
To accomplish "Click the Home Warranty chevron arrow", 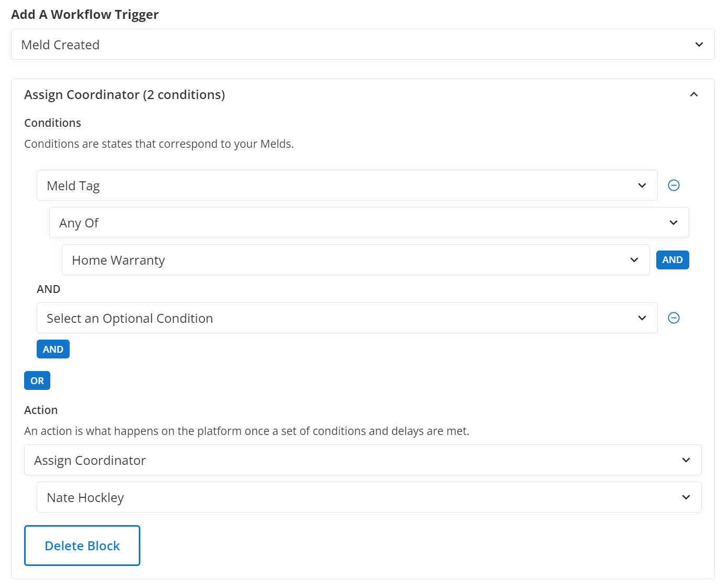I will [x=634, y=260].
